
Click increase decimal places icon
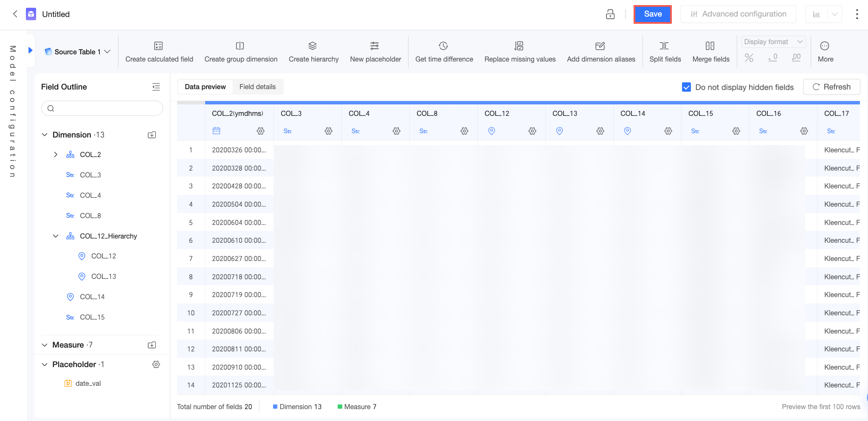point(796,57)
